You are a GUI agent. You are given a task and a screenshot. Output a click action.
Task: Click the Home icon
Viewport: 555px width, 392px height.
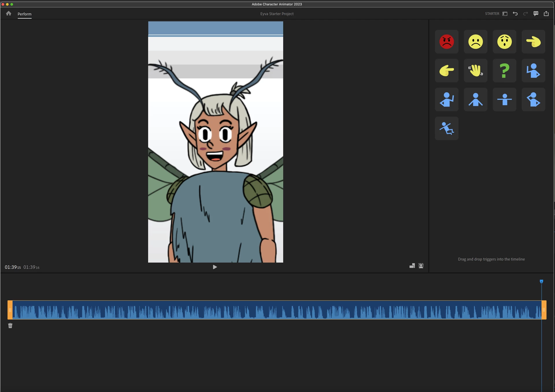[9, 14]
